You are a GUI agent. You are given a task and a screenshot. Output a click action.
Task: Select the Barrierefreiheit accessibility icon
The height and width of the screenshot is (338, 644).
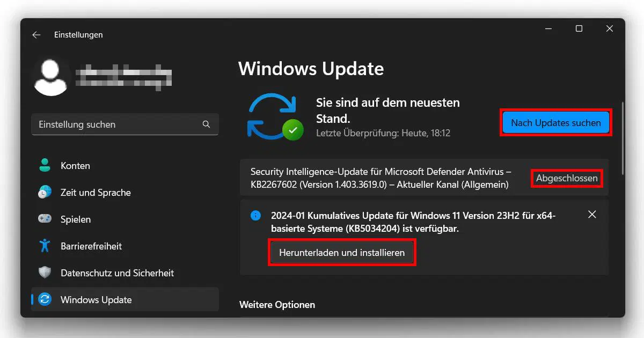pyautogui.click(x=44, y=246)
